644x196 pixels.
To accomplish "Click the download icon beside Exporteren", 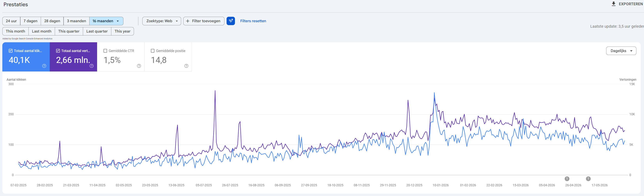I will (614, 4).
